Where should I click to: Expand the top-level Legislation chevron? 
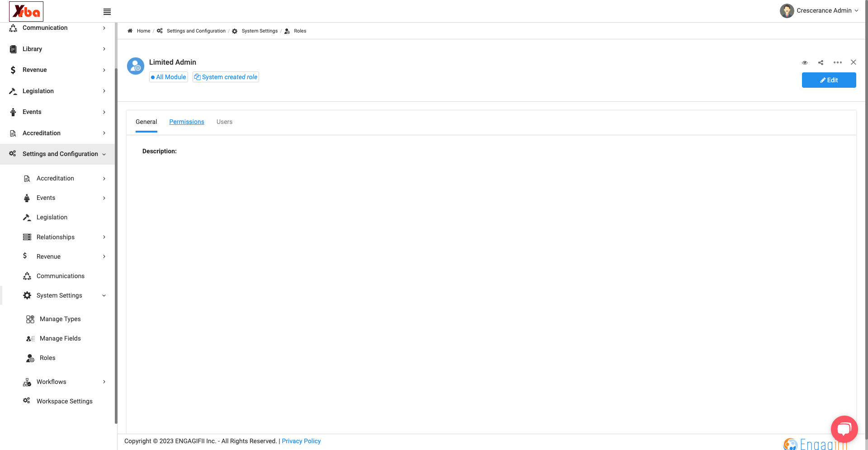(x=104, y=91)
